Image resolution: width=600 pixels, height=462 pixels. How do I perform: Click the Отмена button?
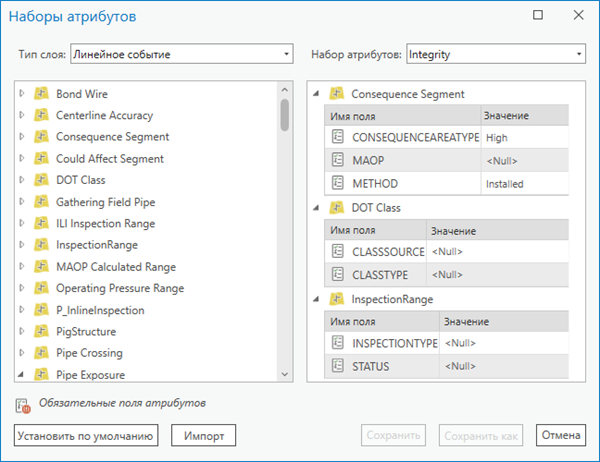pos(560,435)
